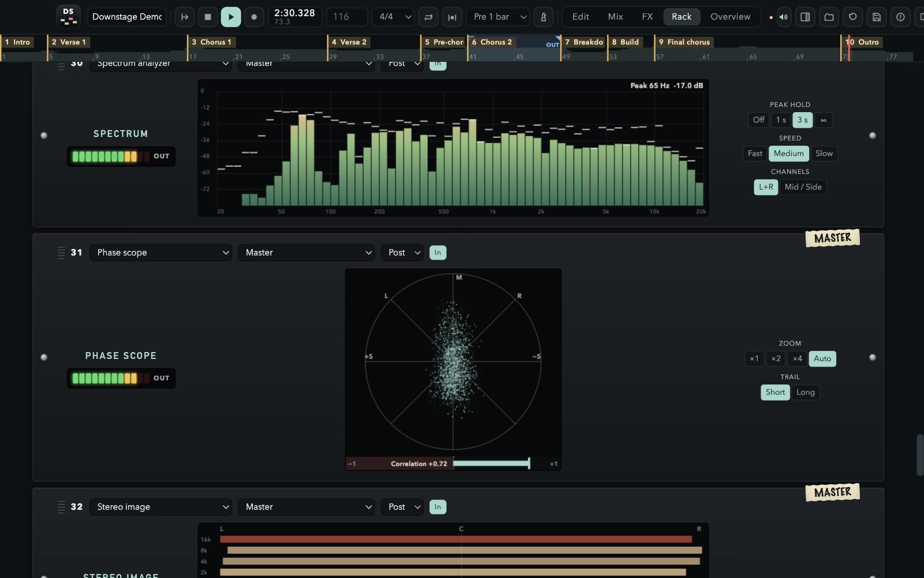Select Fast spectrum speed

[x=755, y=154]
